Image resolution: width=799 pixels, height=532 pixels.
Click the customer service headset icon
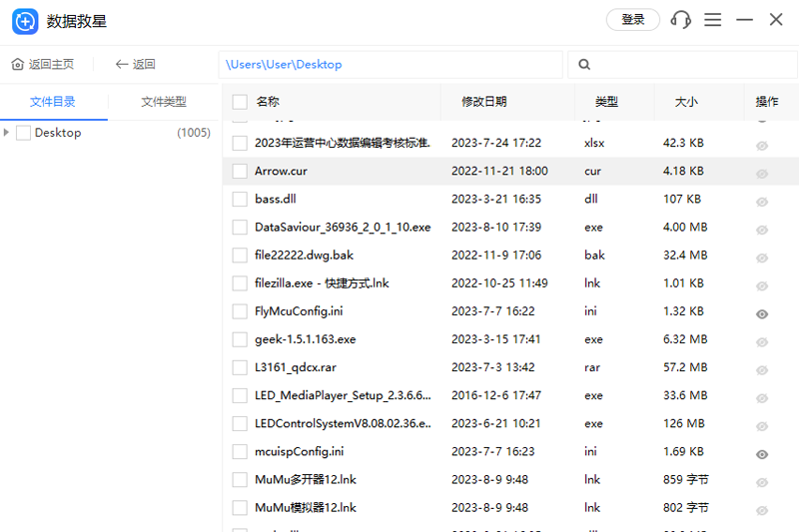point(681,20)
